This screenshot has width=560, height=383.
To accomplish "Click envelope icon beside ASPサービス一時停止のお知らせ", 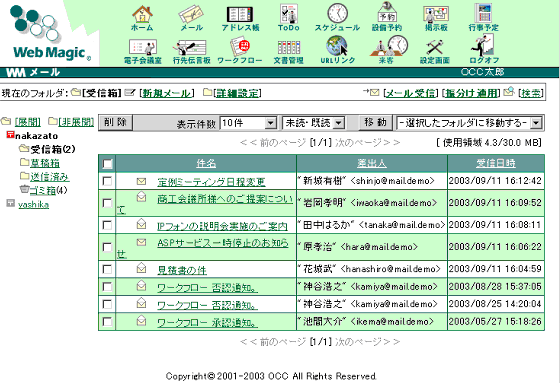I will pyautogui.click(x=141, y=242).
